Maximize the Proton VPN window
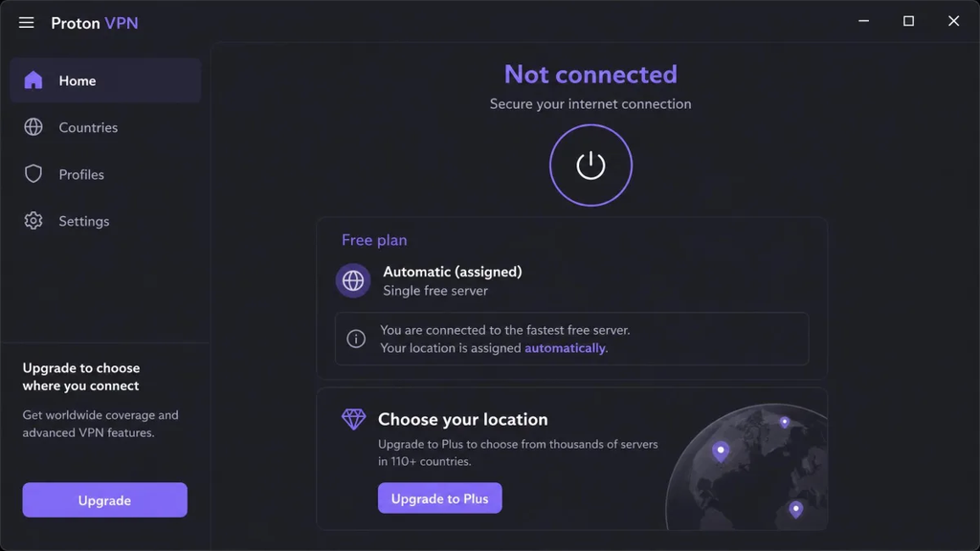Image resolution: width=980 pixels, height=551 pixels. (909, 21)
